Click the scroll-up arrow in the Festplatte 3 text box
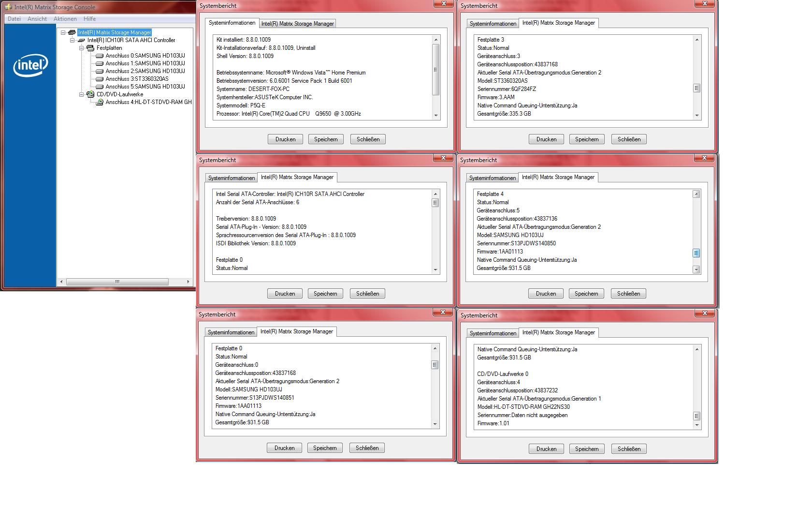812x508 pixels. pyautogui.click(x=696, y=40)
